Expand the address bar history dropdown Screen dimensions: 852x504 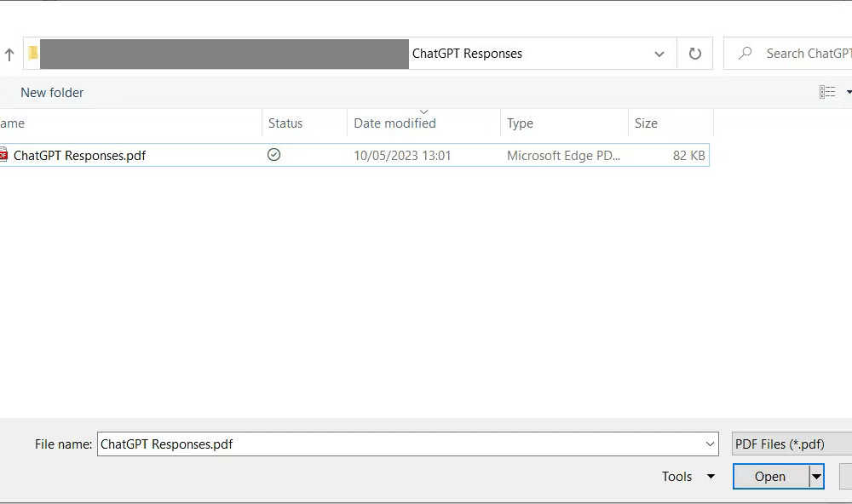coord(659,54)
